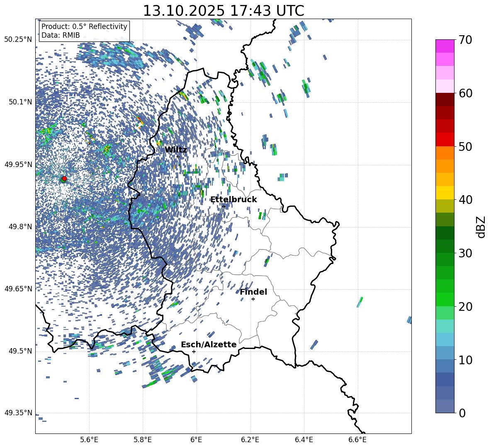This screenshot has width=491, height=448.
Task: Click the 49.5°N latitude tick label
Action: pyautogui.click(x=20, y=351)
